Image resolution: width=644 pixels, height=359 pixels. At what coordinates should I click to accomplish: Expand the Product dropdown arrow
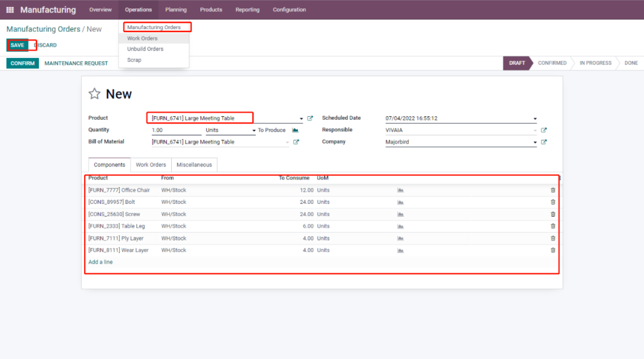301,119
